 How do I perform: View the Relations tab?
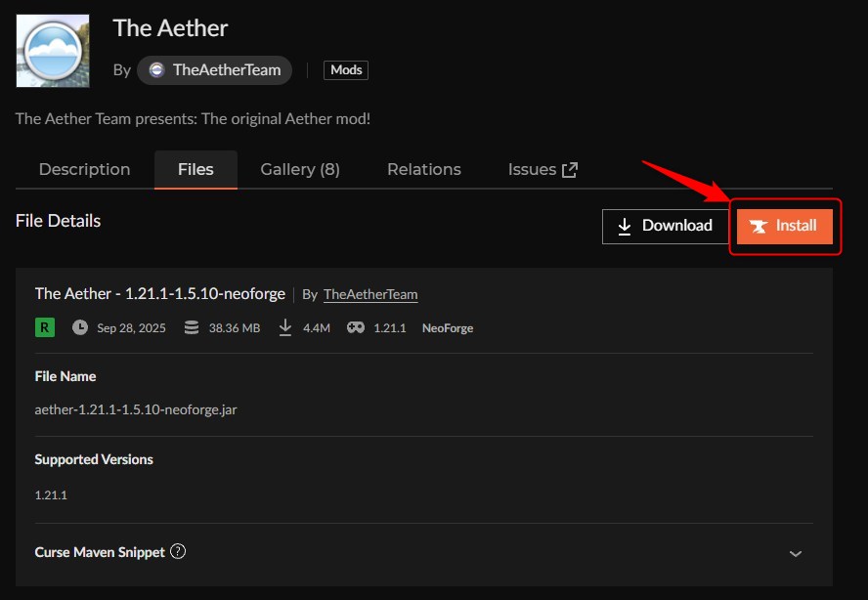[423, 168]
